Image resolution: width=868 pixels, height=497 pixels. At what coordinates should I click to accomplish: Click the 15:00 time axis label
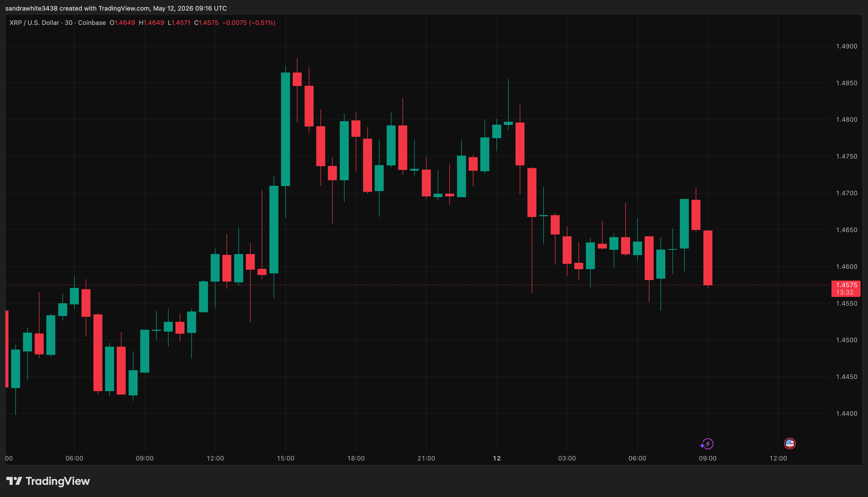click(286, 458)
